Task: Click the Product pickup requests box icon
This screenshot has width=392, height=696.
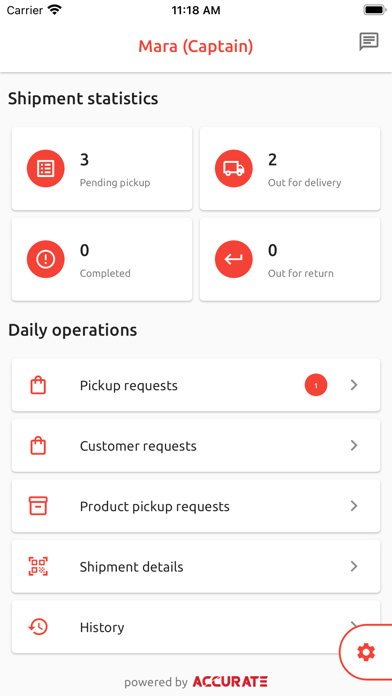Action: (38, 506)
